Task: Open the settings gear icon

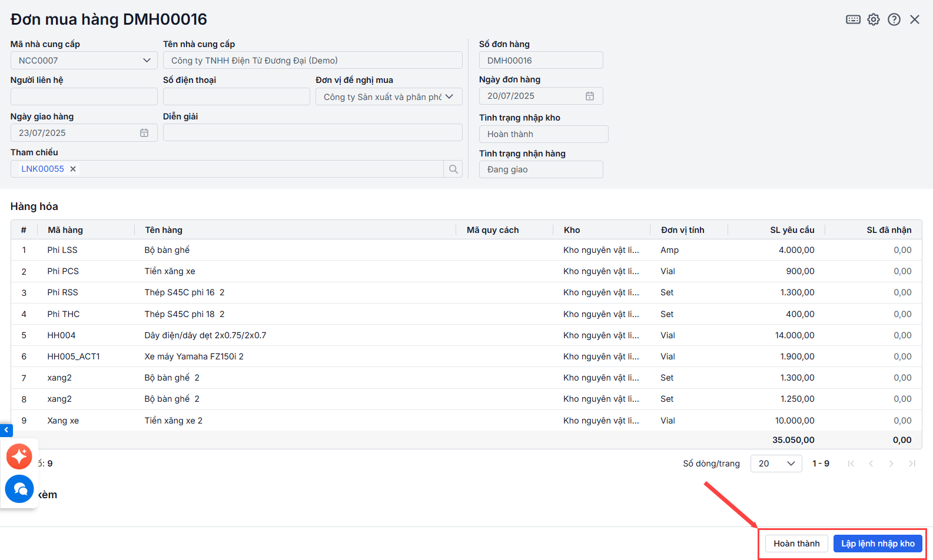Action: pyautogui.click(x=874, y=19)
